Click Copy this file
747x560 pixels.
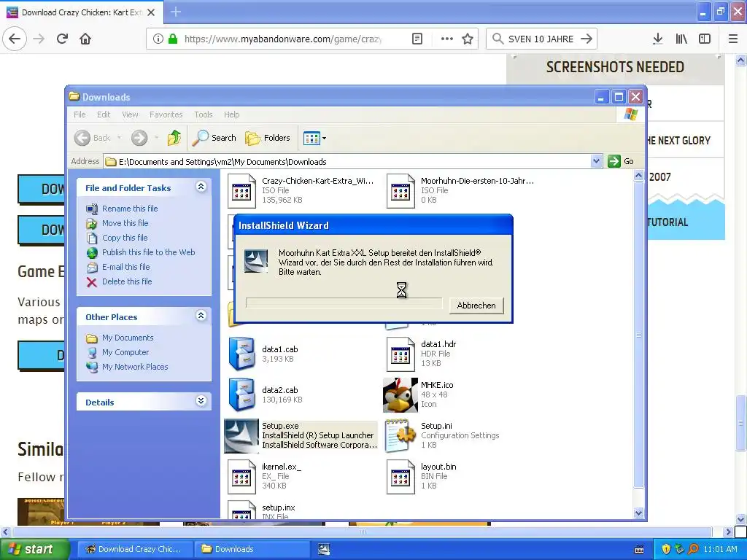tap(125, 238)
